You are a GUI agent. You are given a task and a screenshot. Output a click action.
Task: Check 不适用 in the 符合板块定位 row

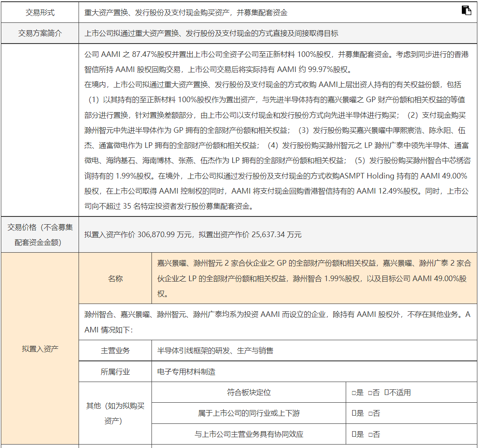[x=387, y=392]
